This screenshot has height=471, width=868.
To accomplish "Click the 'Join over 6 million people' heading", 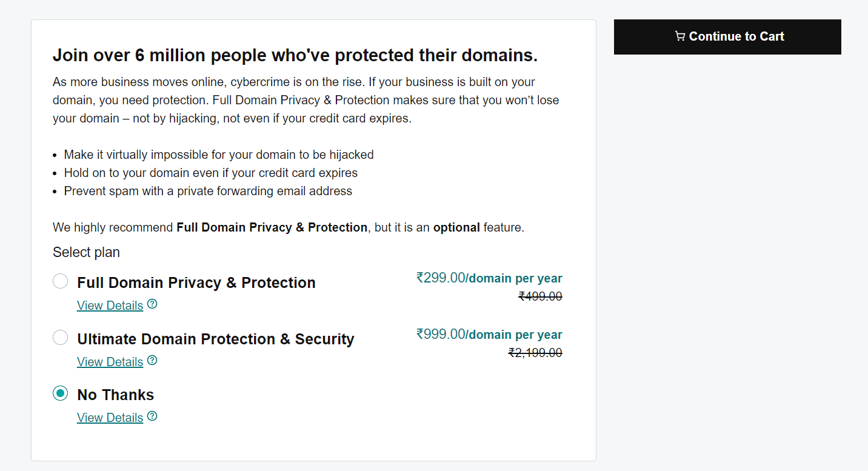I will [x=295, y=56].
